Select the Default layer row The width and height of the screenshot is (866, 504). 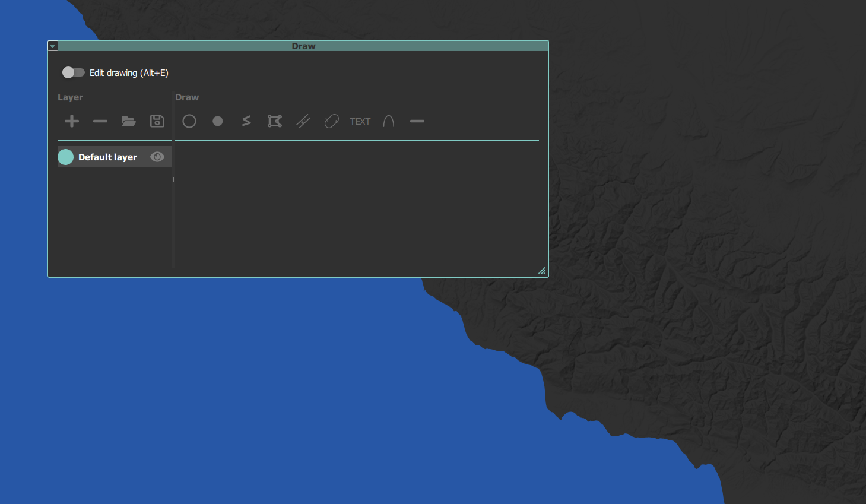(115, 157)
